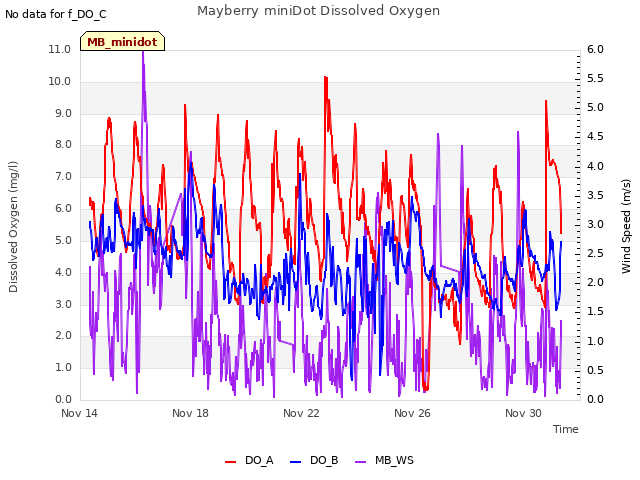Click the 6.0 wind speed axis value at top right
This screenshot has width=640, height=480.
596,49
